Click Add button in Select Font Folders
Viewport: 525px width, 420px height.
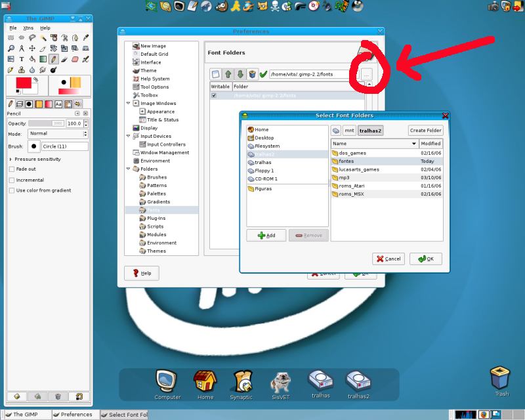point(266,236)
